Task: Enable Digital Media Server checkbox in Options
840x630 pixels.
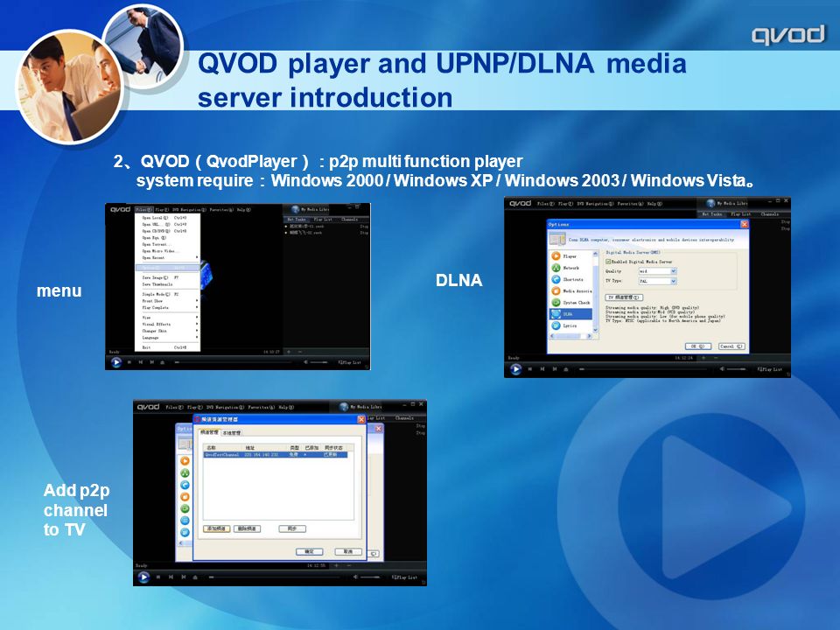Action: click(x=608, y=262)
